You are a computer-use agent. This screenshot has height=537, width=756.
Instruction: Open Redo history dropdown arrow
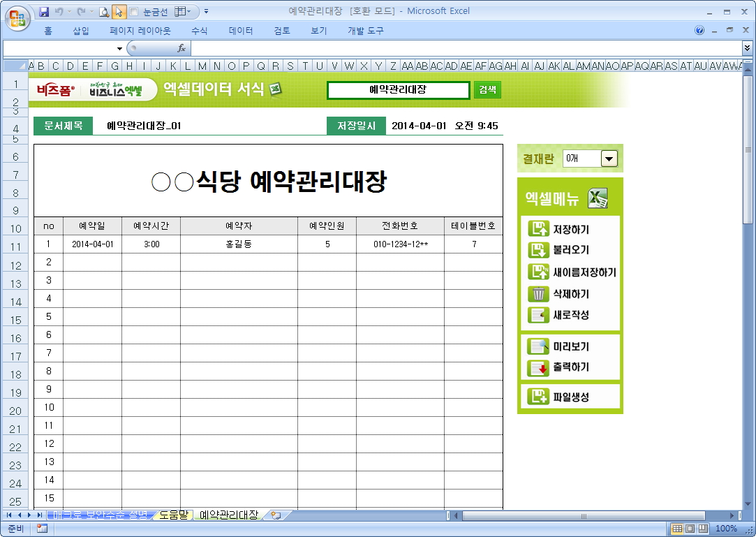pyautogui.click(x=91, y=12)
